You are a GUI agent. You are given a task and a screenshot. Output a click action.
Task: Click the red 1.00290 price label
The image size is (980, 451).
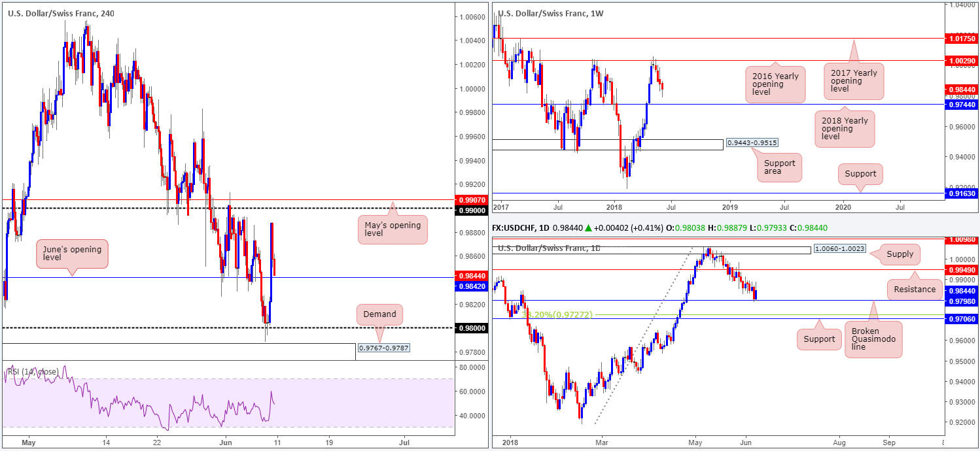pos(963,60)
